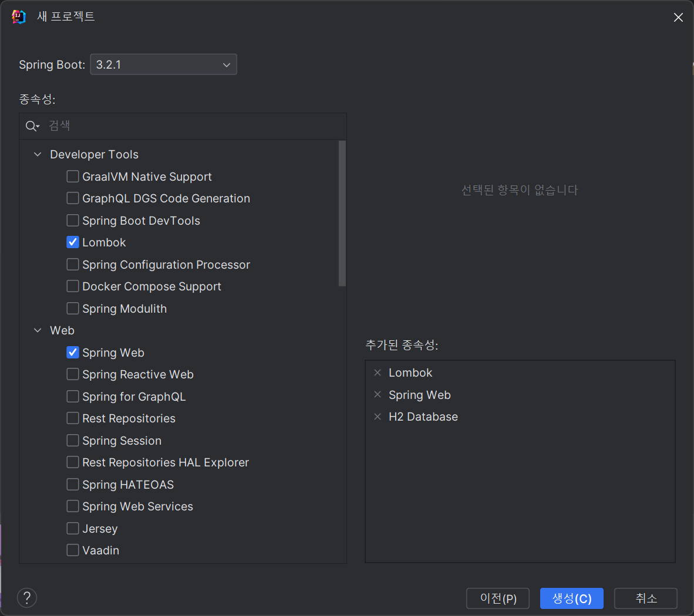Click the search magnifier icon
Screen dimensions: 694x616
click(32, 126)
